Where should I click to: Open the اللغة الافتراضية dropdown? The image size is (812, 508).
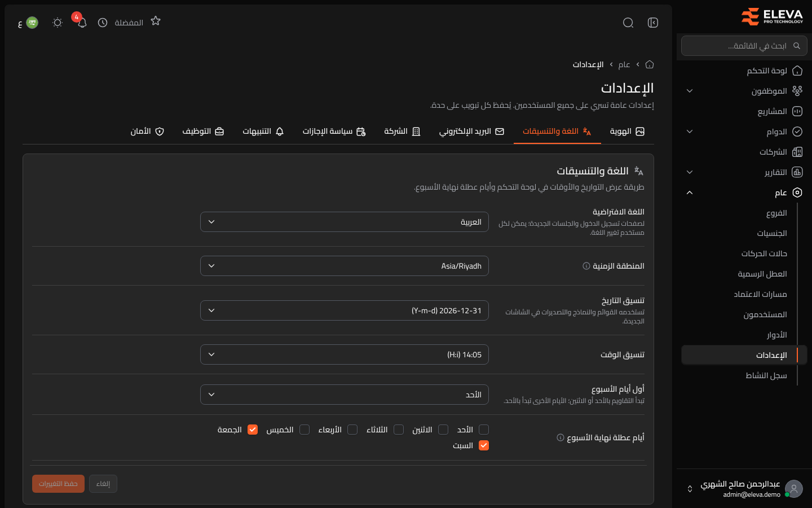point(345,222)
